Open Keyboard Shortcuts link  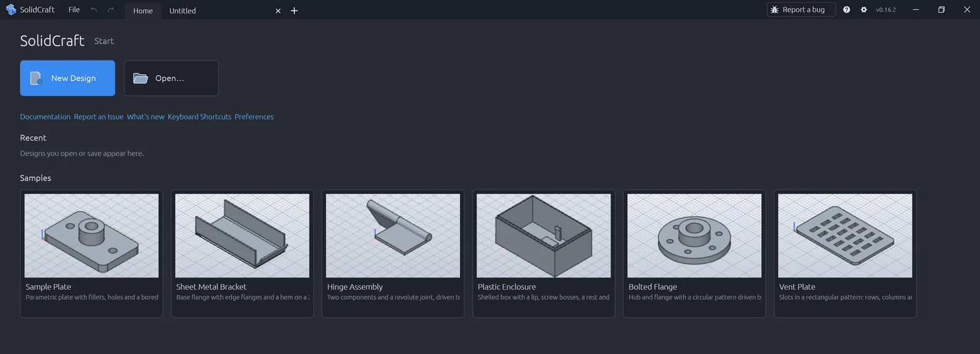point(200,117)
